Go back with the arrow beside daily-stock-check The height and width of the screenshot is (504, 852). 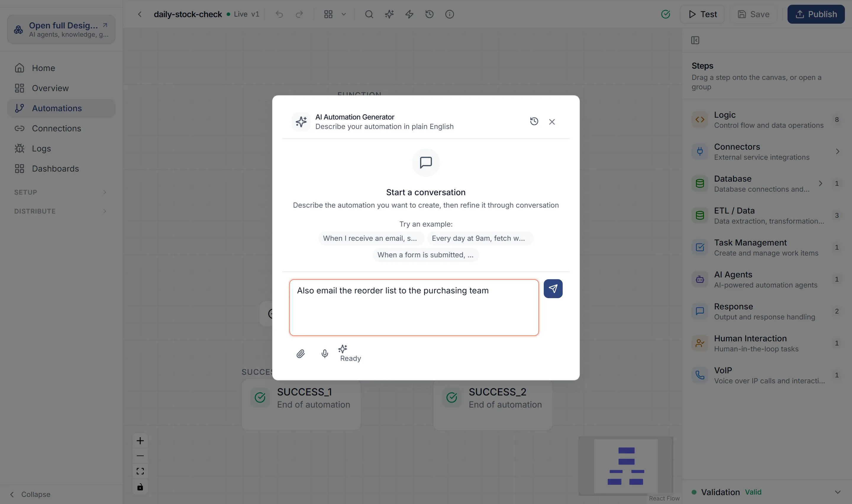tap(140, 14)
